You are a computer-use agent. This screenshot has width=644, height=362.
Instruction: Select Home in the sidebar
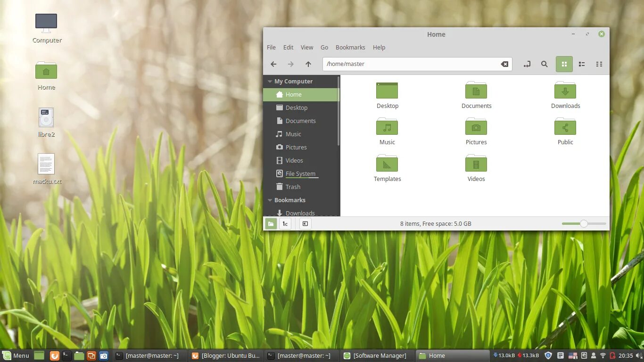tap(301, 95)
